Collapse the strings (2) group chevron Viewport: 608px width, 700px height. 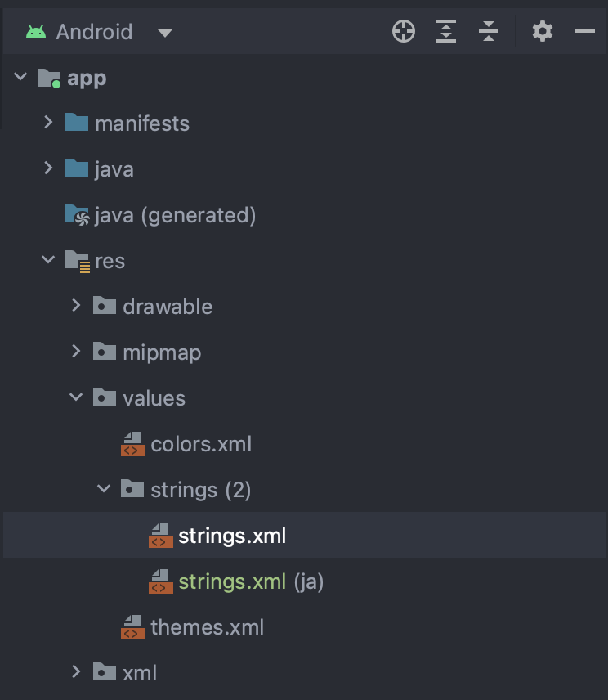coord(104,488)
